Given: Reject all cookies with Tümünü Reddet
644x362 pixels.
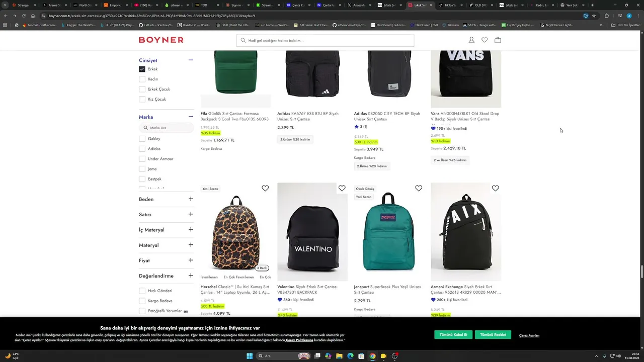Looking at the screenshot, I should click(493, 335).
